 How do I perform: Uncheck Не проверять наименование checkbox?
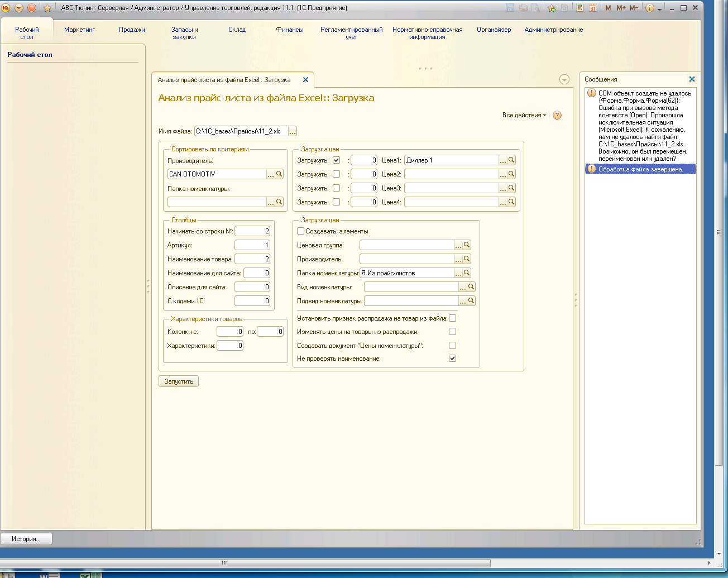click(x=452, y=359)
